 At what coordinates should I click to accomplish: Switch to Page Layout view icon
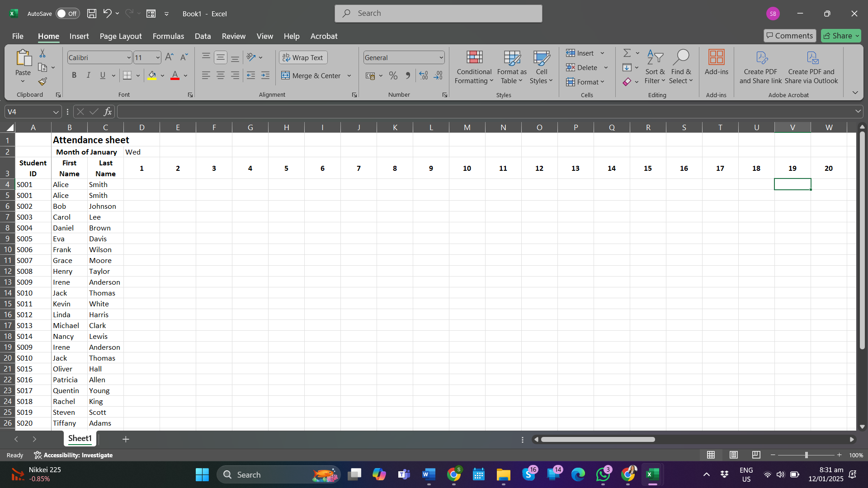click(734, 455)
